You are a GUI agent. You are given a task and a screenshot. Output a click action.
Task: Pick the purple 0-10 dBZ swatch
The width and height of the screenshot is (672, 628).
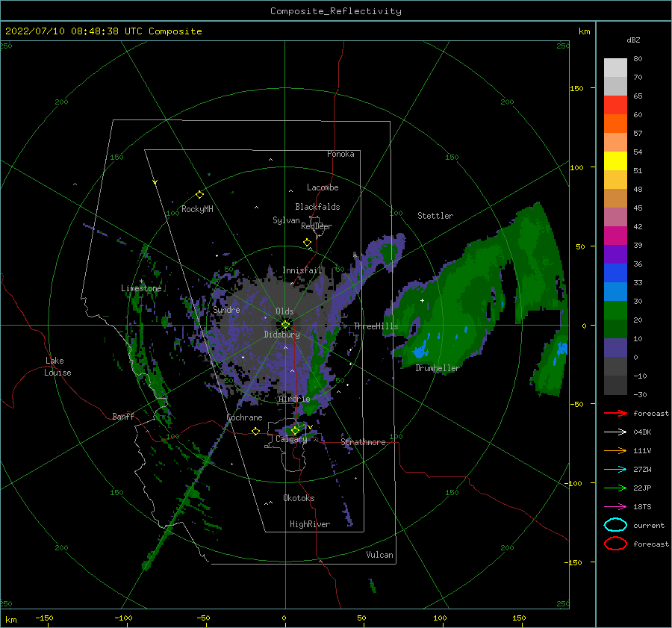(615, 347)
